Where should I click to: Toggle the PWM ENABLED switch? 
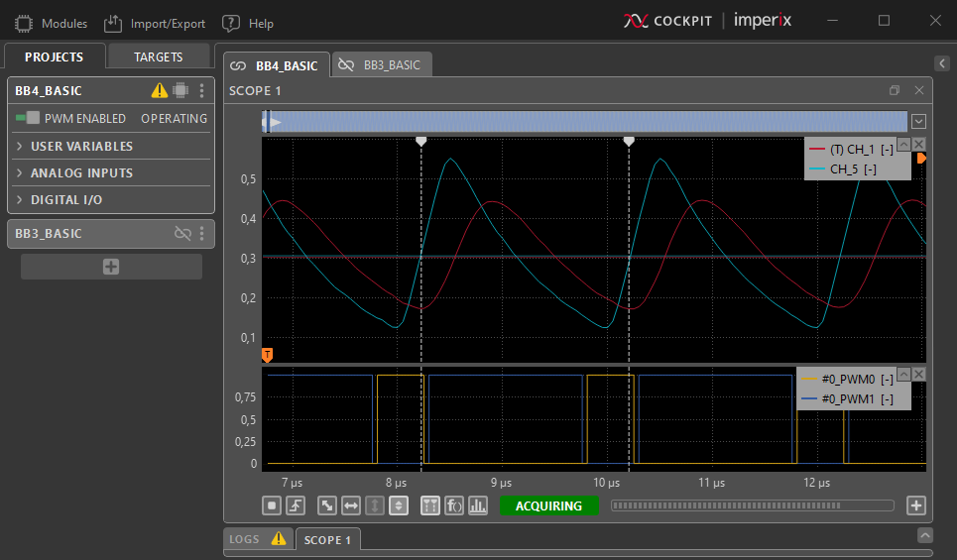27,118
